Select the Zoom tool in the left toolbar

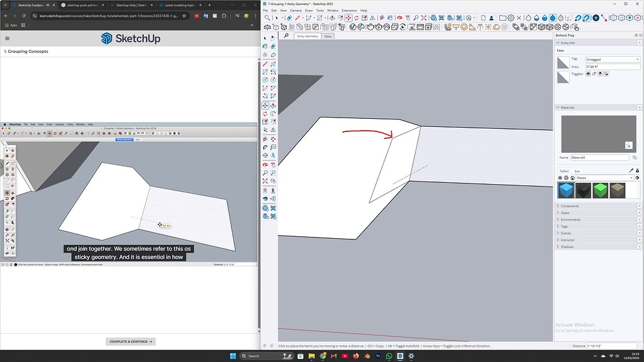[x=265, y=171]
